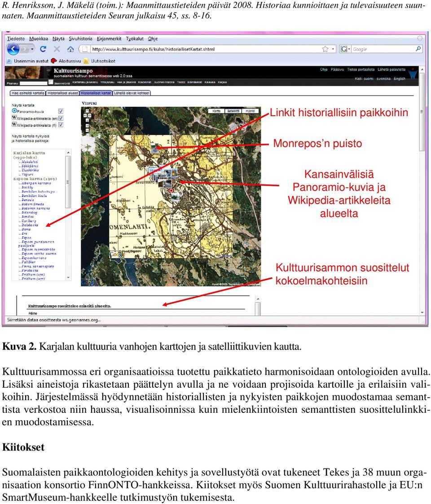The image size is (431, 504).
Task: Click the blue Kulttuurisampo logo at top right
Action: 413,75
